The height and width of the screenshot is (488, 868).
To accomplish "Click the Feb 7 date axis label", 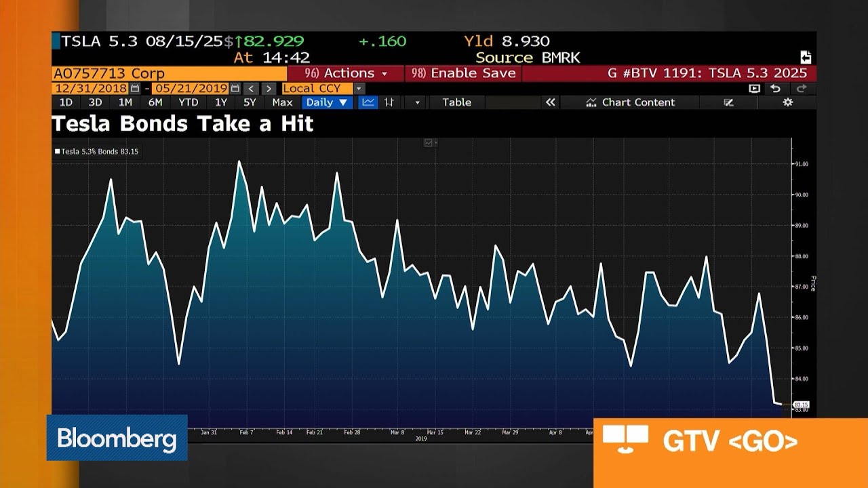I will [x=247, y=432].
